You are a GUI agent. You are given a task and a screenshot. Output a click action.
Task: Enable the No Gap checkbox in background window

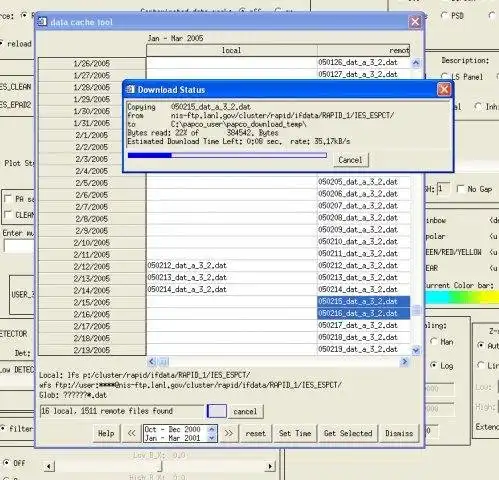[x=461, y=189]
